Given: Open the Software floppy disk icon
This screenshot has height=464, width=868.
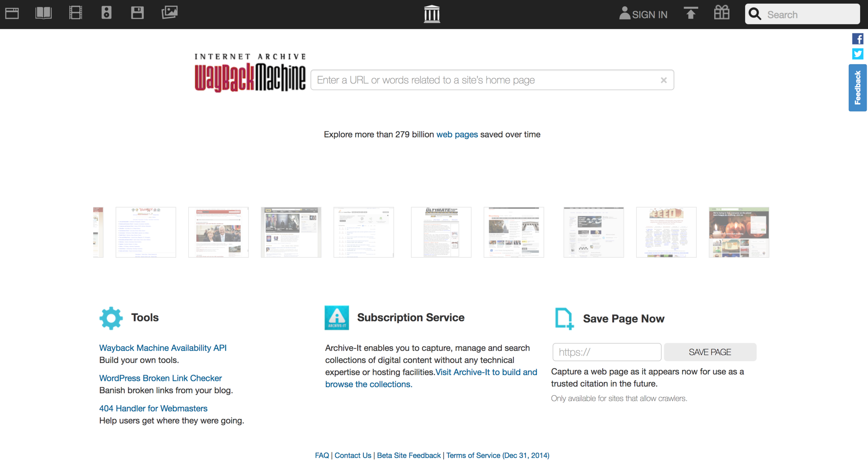Looking at the screenshot, I should 137,13.
